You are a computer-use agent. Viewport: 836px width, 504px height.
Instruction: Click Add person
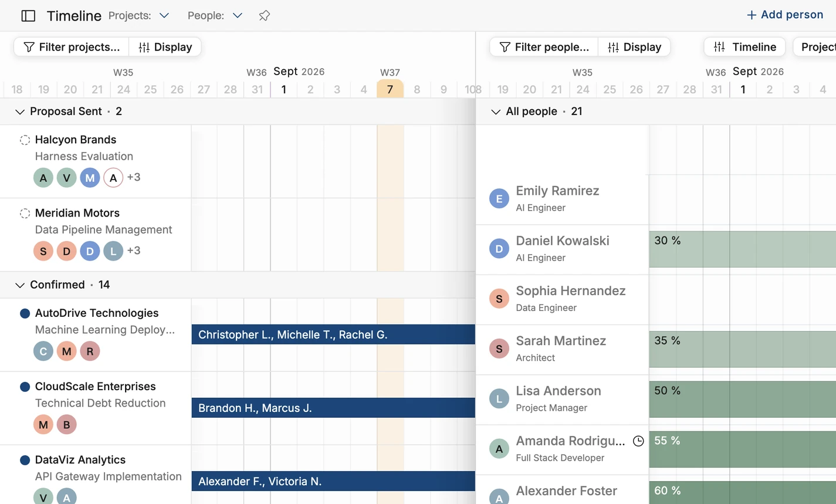point(784,15)
